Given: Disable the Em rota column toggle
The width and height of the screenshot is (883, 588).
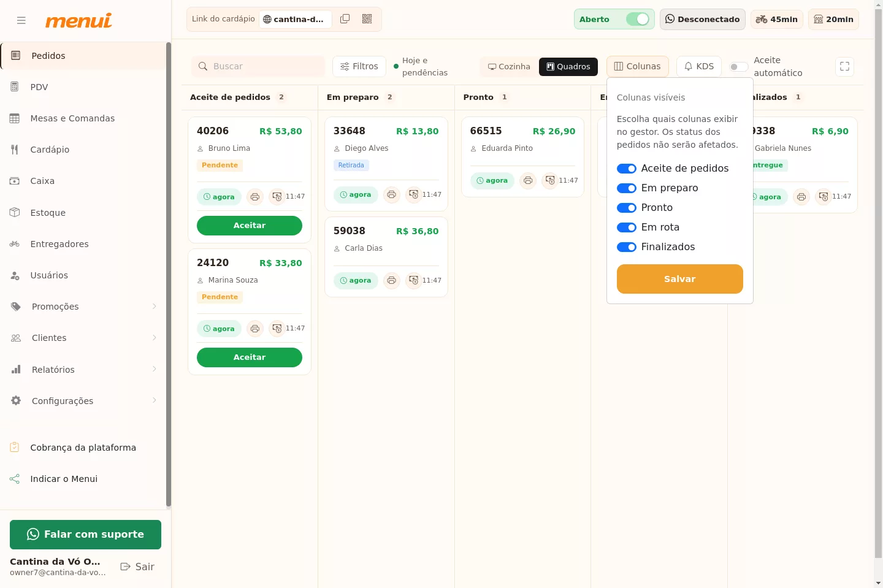Looking at the screenshot, I should pyautogui.click(x=627, y=227).
